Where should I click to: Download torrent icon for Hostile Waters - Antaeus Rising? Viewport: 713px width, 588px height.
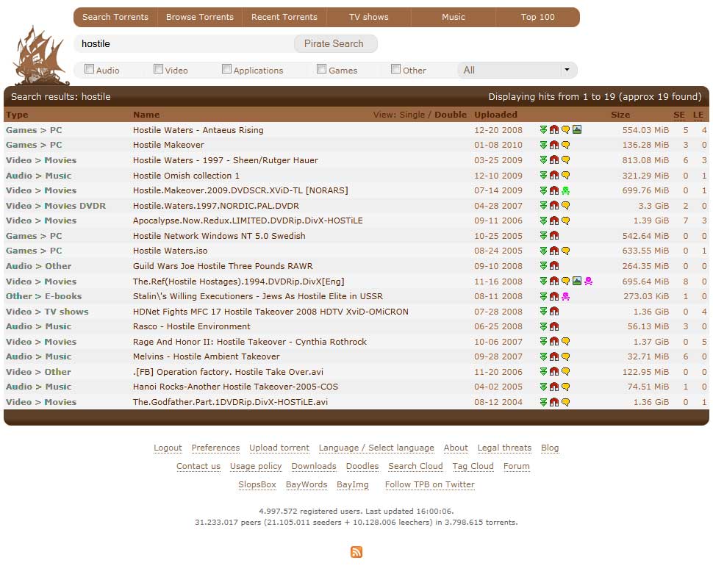(x=543, y=129)
